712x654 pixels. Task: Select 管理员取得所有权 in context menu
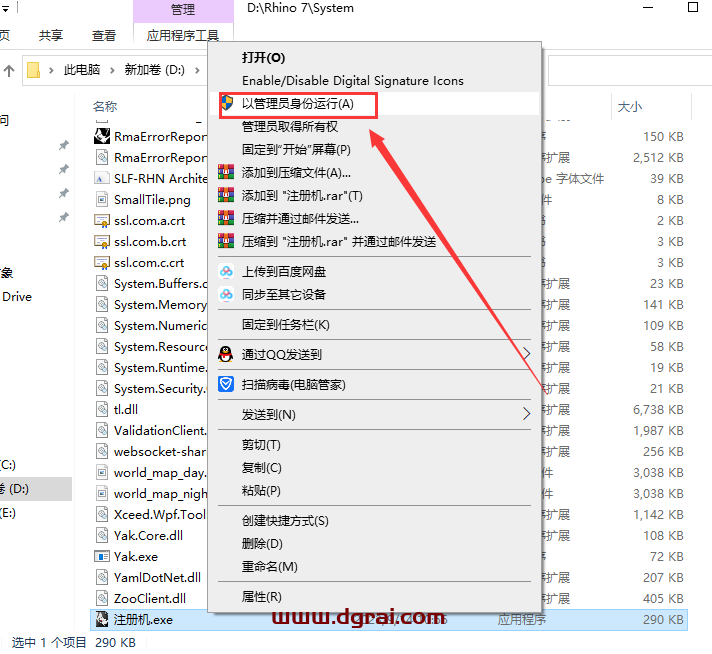290,126
